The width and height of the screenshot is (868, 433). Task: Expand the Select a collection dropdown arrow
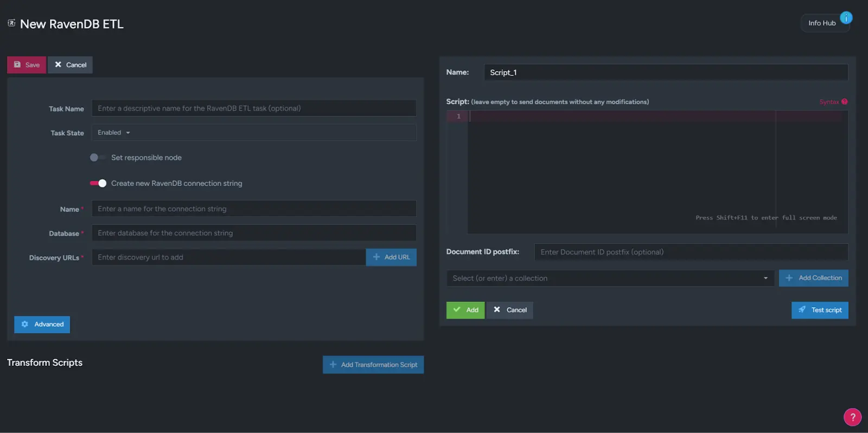(x=765, y=279)
